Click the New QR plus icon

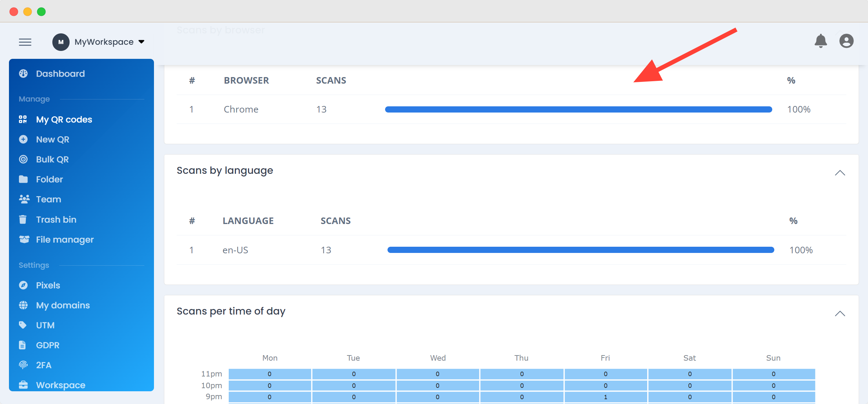(x=23, y=139)
